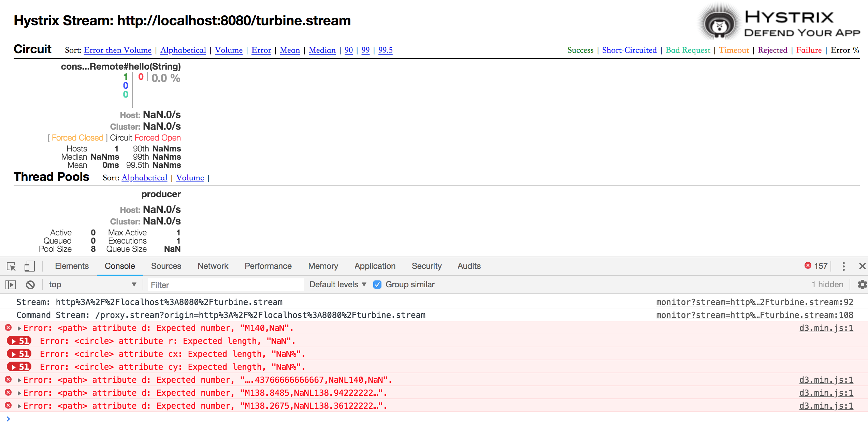
Task: Expand the circle attribute r error group
Action: tap(19, 341)
